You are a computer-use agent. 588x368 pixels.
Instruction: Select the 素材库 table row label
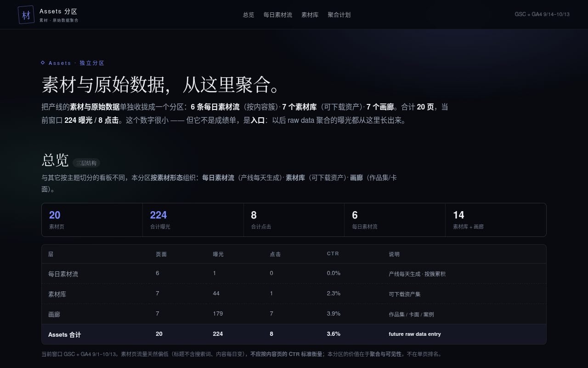[57, 294]
